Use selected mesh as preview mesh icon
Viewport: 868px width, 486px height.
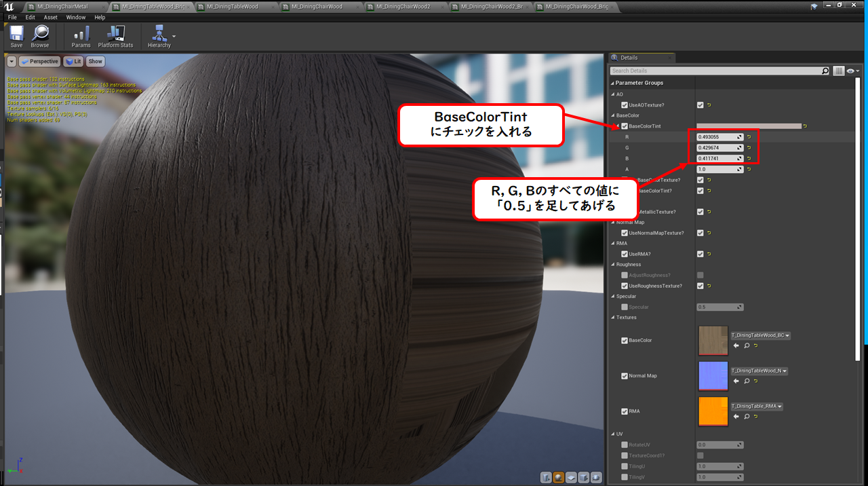tap(595, 478)
